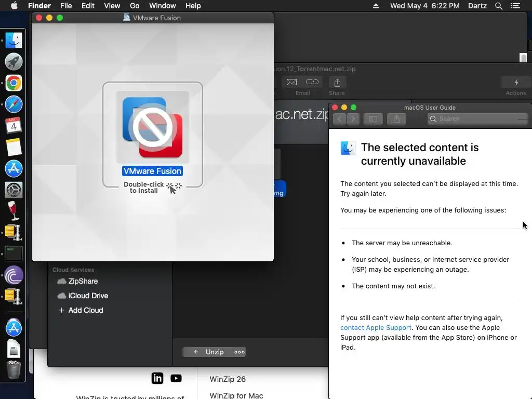
Task: Open Apple menu
Action: pyautogui.click(x=14, y=6)
